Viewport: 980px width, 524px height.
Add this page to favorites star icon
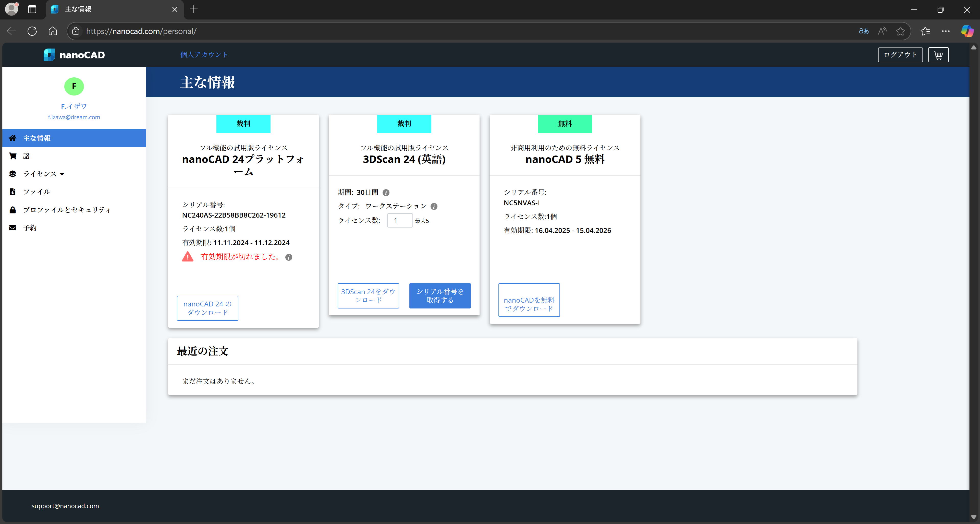[x=900, y=31]
